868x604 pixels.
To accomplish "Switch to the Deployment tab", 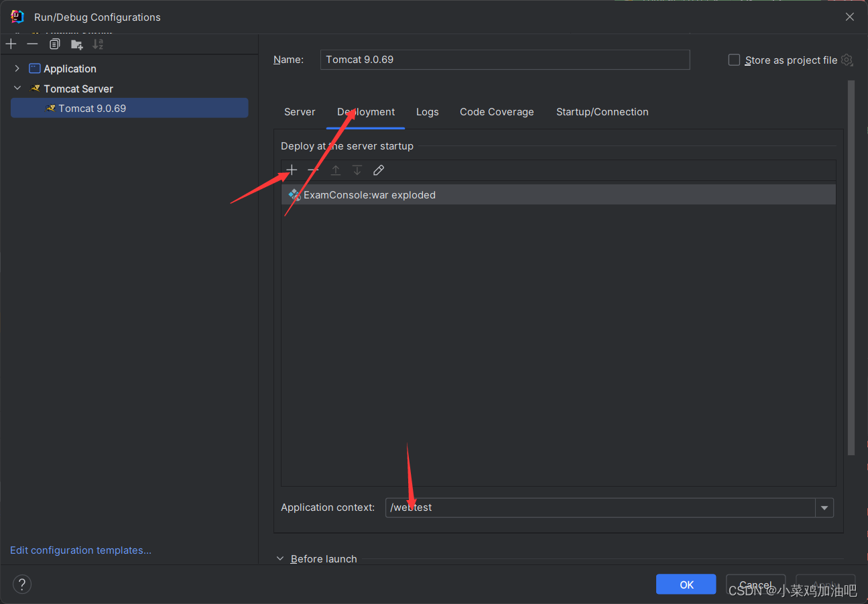I will [x=366, y=112].
